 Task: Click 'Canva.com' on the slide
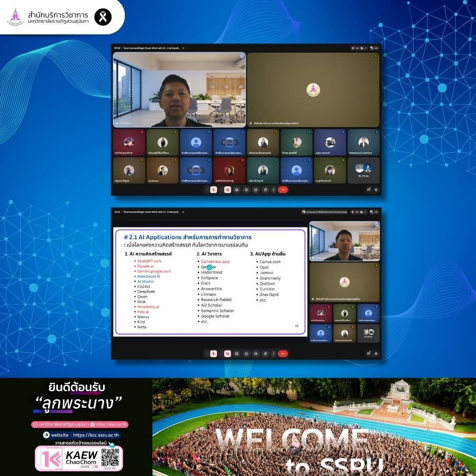[x=270, y=262]
